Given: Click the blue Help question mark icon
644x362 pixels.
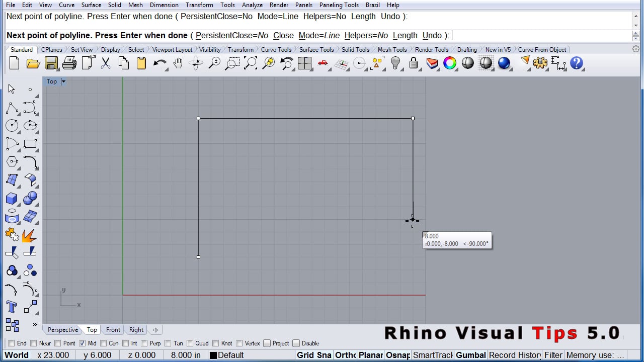Looking at the screenshot, I should (x=577, y=63).
